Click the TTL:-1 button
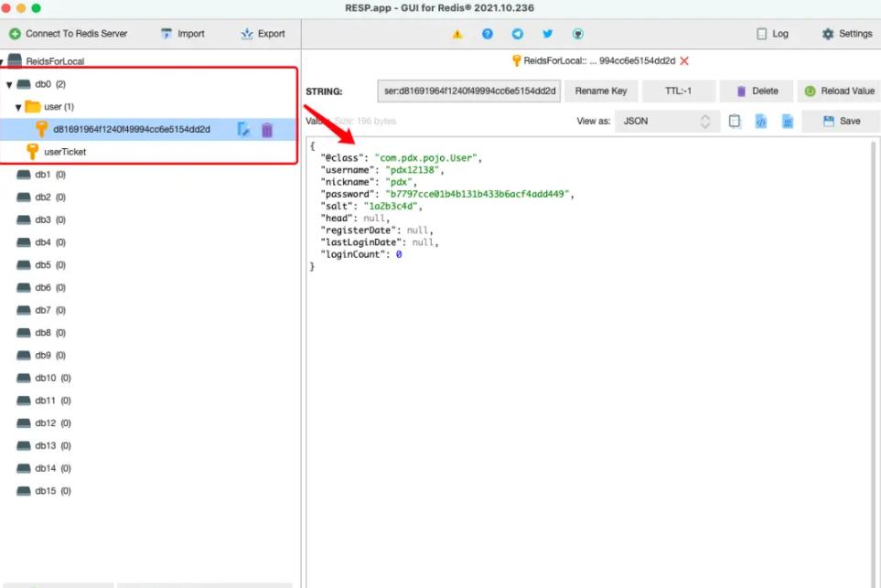Screen dimensions: 881x588 pos(678,91)
